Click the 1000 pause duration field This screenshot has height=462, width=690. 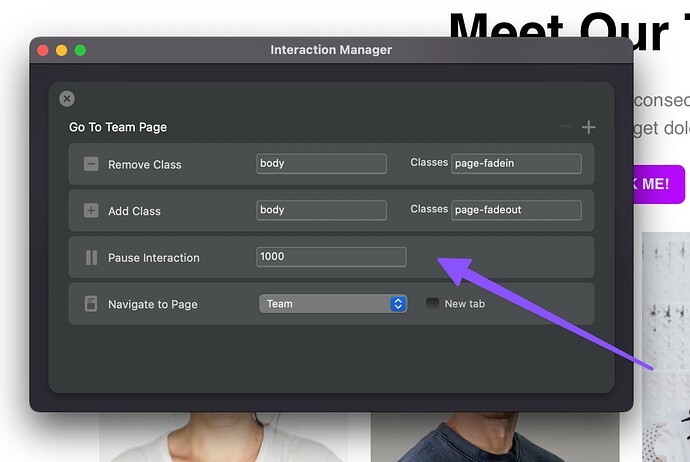pyautogui.click(x=331, y=257)
